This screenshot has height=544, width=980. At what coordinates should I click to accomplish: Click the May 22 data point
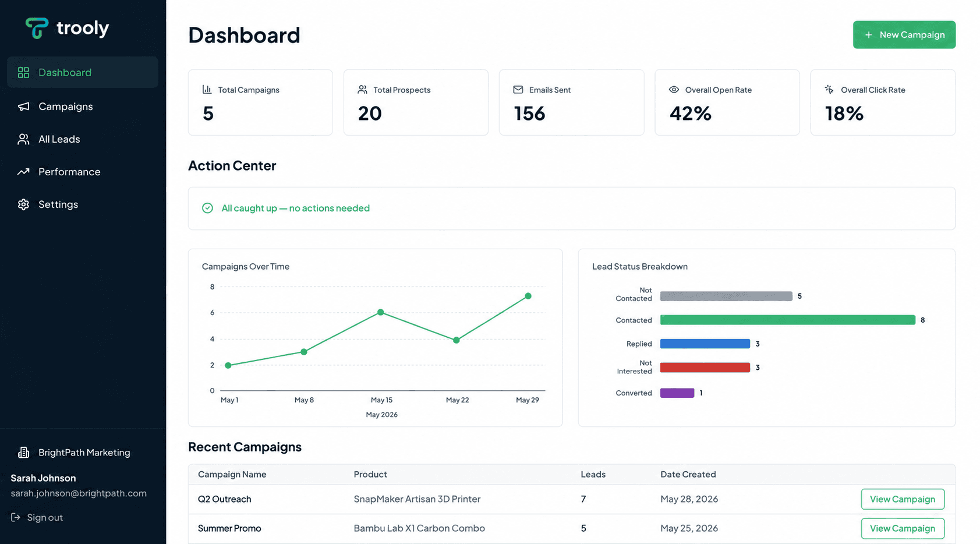pyautogui.click(x=457, y=340)
